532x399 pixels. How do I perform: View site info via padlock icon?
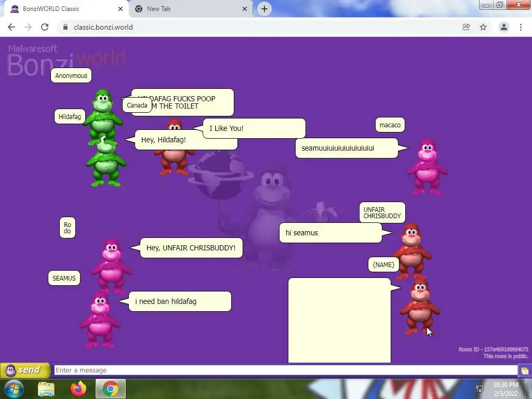[65, 27]
